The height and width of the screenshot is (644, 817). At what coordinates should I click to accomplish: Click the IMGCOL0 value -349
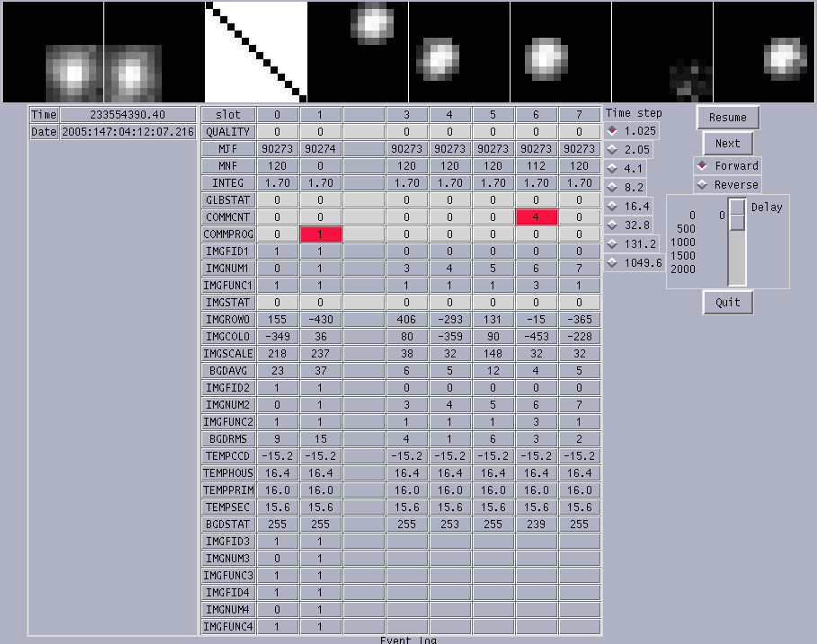[277, 337]
